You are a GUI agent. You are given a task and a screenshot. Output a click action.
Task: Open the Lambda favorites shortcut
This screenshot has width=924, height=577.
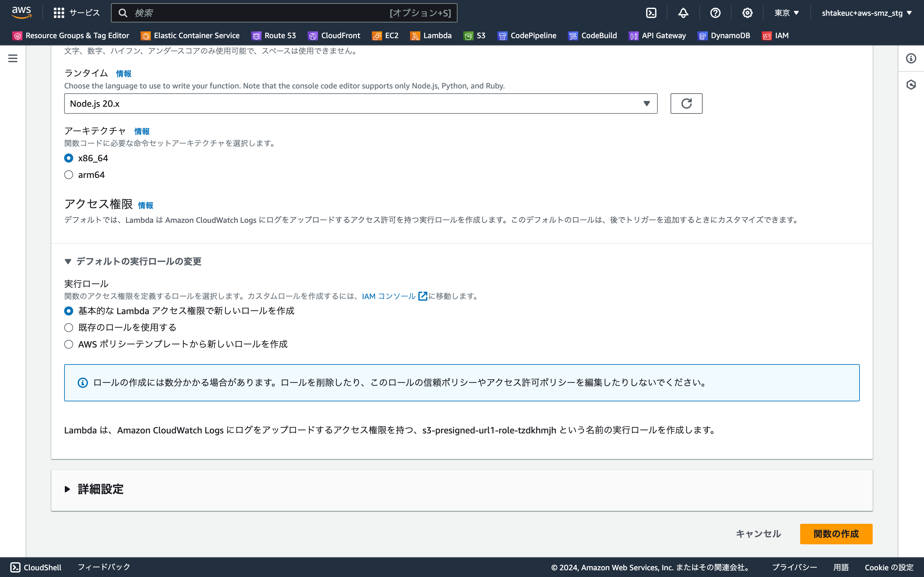point(437,36)
